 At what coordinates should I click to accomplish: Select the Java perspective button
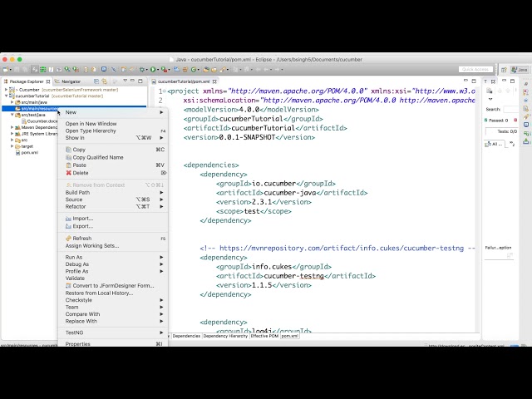[x=520, y=70]
